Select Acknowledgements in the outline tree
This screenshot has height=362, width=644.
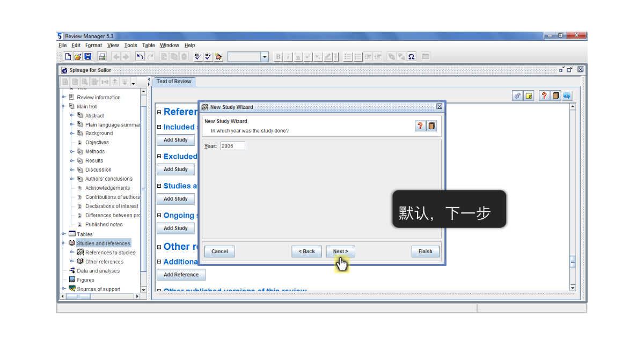[107, 188]
